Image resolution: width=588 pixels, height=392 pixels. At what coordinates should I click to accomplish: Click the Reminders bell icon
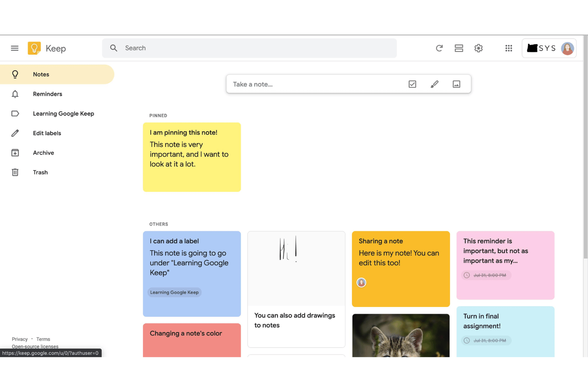(x=15, y=94)
